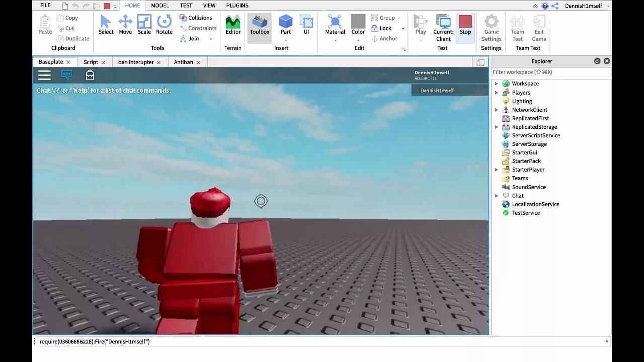644x362 pixels.
Task: Open the Lock dropdown arrow
Action: tap(403, 29)
